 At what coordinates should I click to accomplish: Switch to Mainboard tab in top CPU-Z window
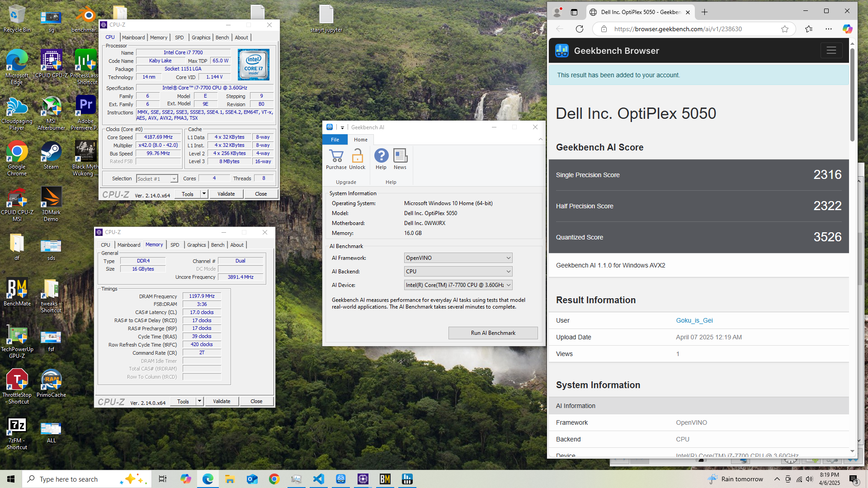(133, 38)
